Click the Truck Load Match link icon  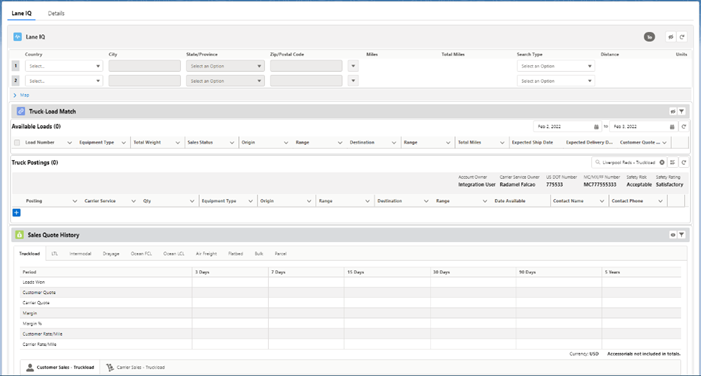21,111
